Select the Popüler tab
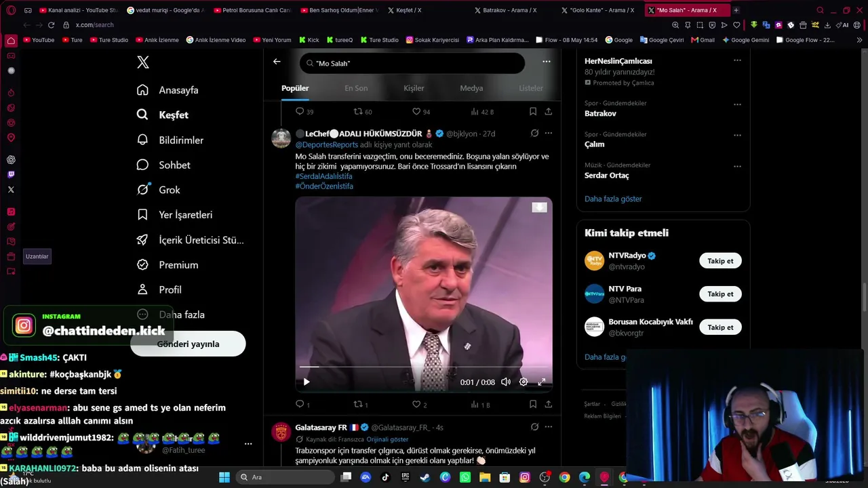 pyautogui.click(x=295, y=88)
